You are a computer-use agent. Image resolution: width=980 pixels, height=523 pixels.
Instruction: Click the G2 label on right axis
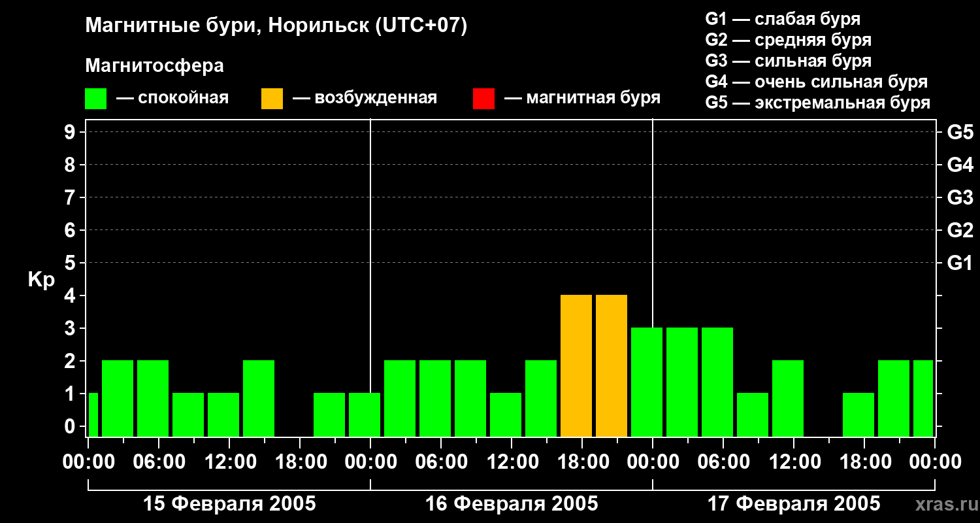pos(960,230)
